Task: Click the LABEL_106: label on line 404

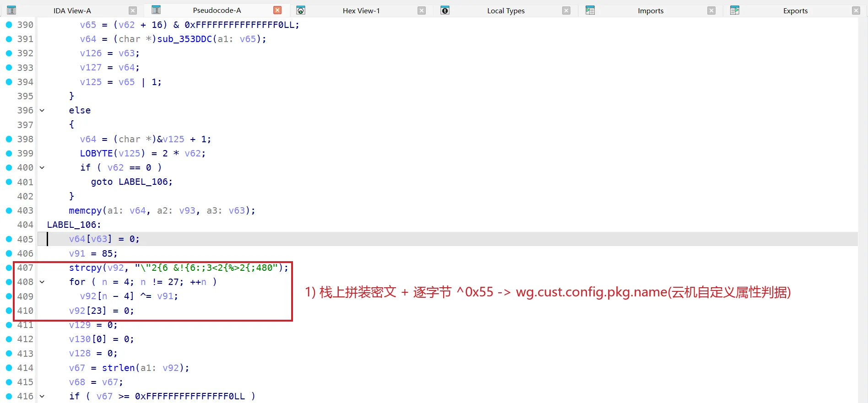Action: pyautogui.click(x=74, y=225)
